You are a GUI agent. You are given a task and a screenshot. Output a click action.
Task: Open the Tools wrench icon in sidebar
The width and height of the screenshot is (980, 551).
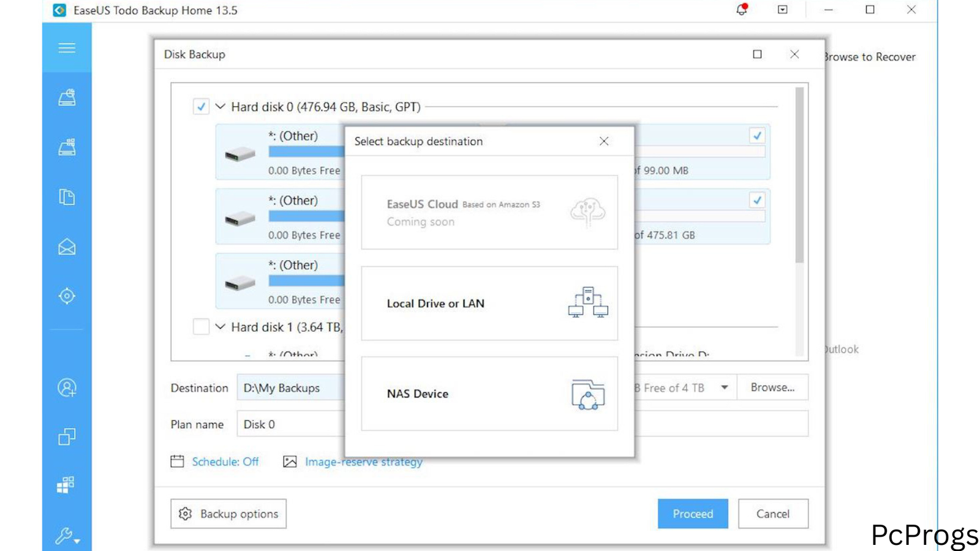pos(67,536)
